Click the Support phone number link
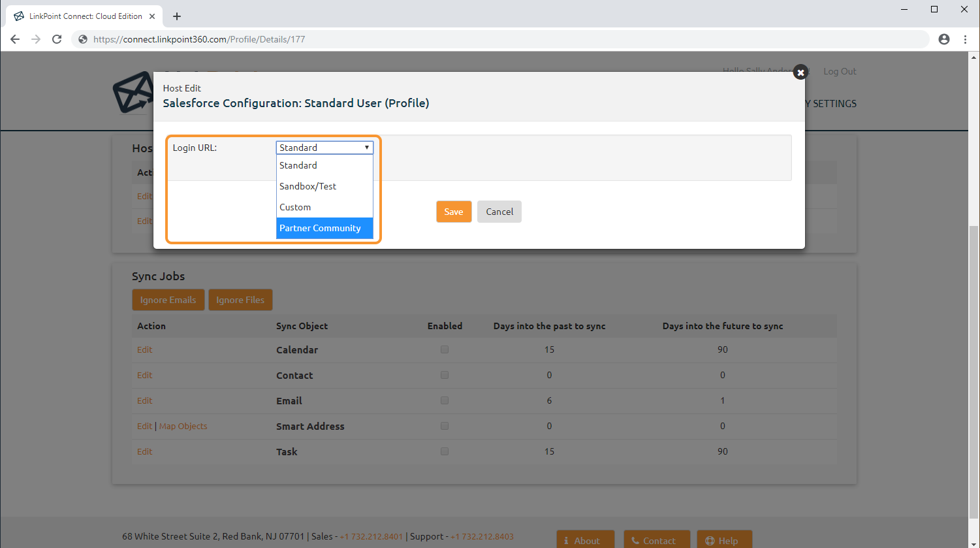Screen dimensions: 980x548 pos(482,536)
